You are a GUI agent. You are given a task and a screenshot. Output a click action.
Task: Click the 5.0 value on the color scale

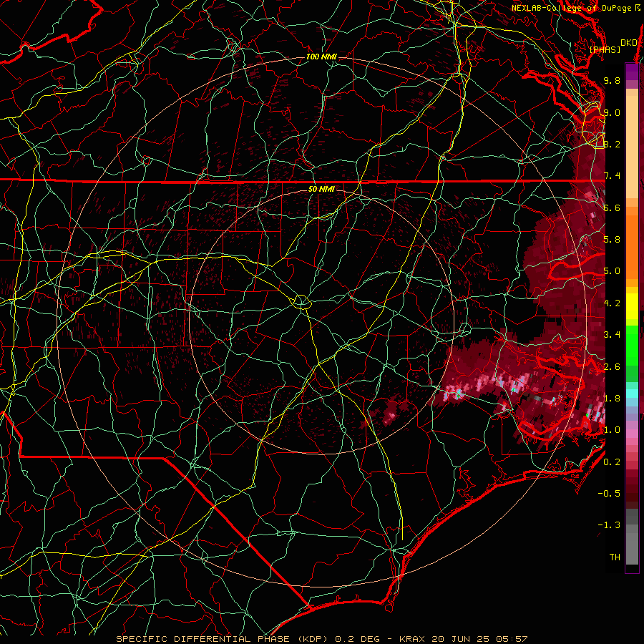[612, 271]
